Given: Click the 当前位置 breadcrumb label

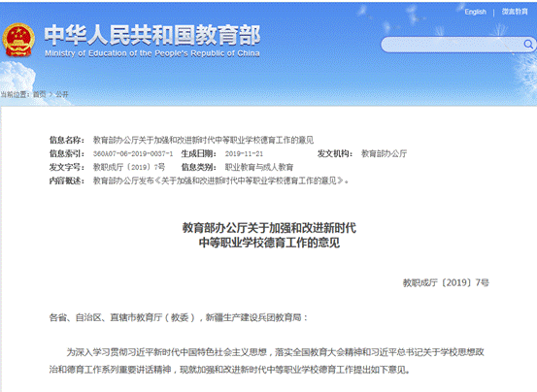Looking at the screenshot, I should tap(16, 94).
